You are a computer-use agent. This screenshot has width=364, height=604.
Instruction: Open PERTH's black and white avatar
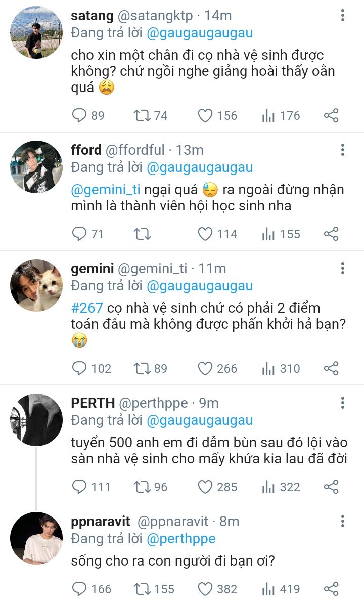(x=36, y=419)
